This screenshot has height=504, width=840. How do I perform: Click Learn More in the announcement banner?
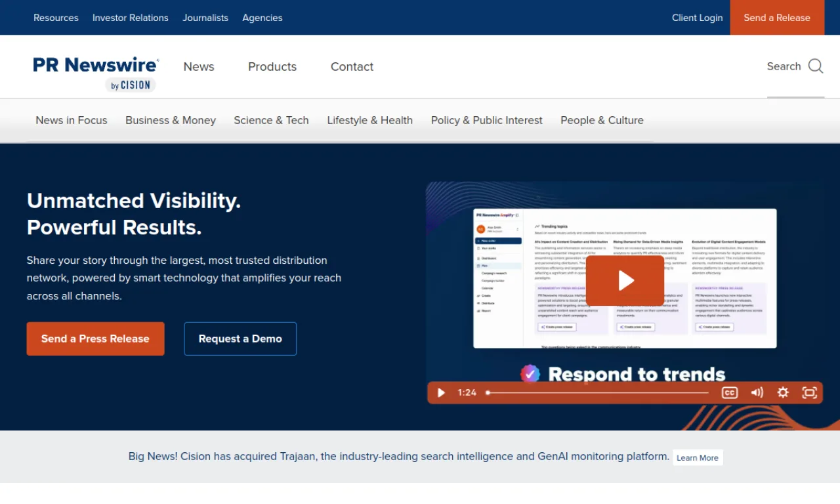(x=698, y=457)
